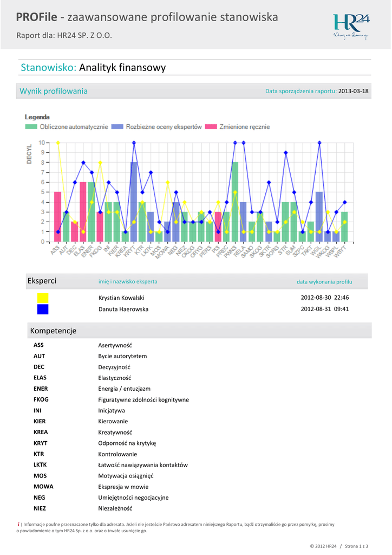Click the blue 'Rozbieżne oceny ekspertów' legend swatch
The height and width of the screenshot is (555, 392).
tap(117, 127)
